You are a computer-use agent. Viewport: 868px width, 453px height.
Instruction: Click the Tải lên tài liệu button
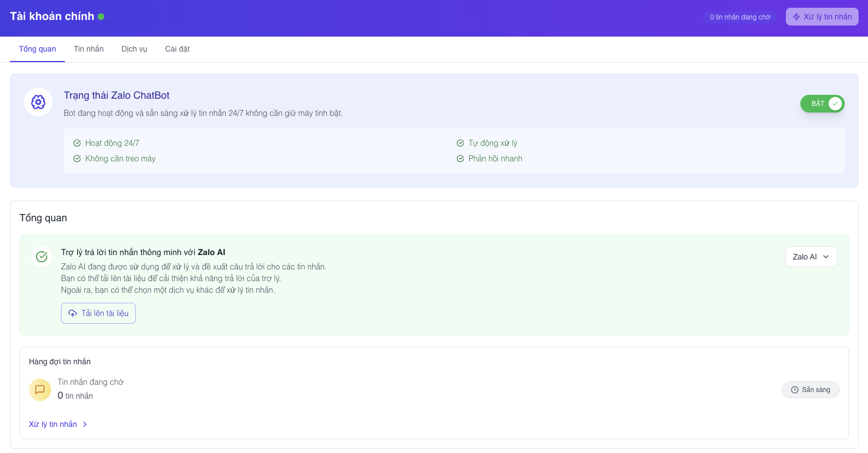[99, 313]
